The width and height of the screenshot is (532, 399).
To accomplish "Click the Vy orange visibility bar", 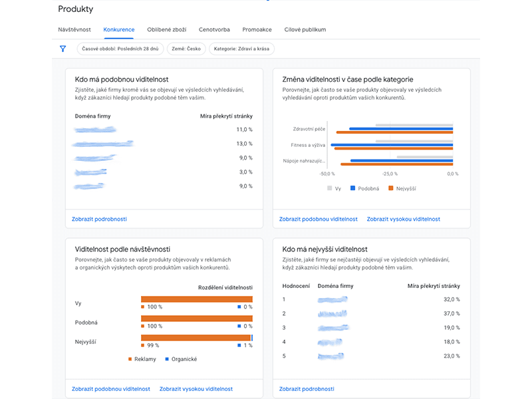I will tap(197, 299).
